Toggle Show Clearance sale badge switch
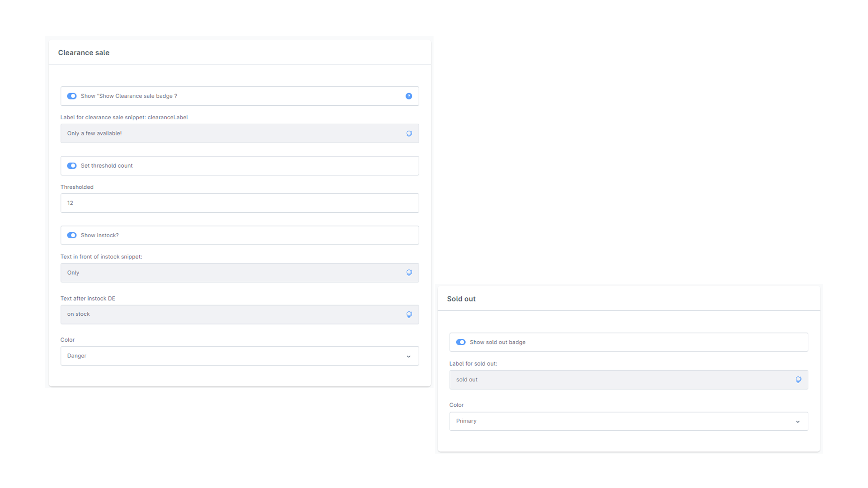Image resolution: width=868 pixels, height=488 pixels. (72, 96)
